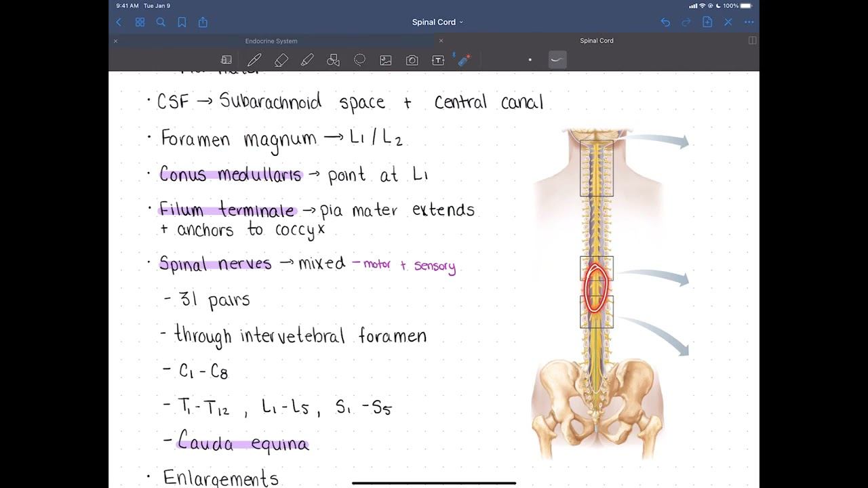Close the Endocrine System tab
The height and width of the screenshot is (488, 868).
(115, 41)
